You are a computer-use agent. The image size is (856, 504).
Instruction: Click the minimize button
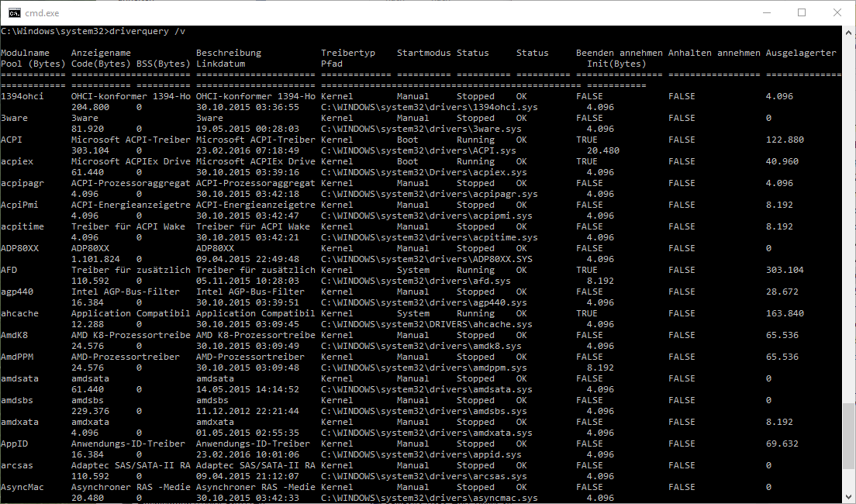point(766,12)
